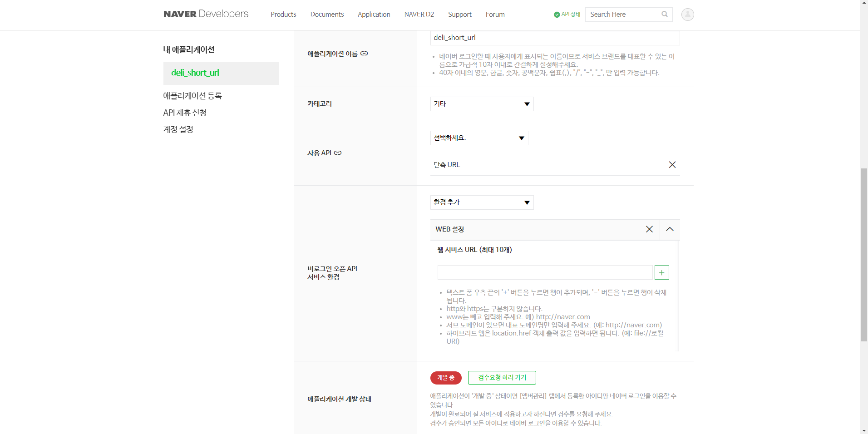Click the page vertical scrollbar thumb
The image size is (868, 434).
click(864, 254)
